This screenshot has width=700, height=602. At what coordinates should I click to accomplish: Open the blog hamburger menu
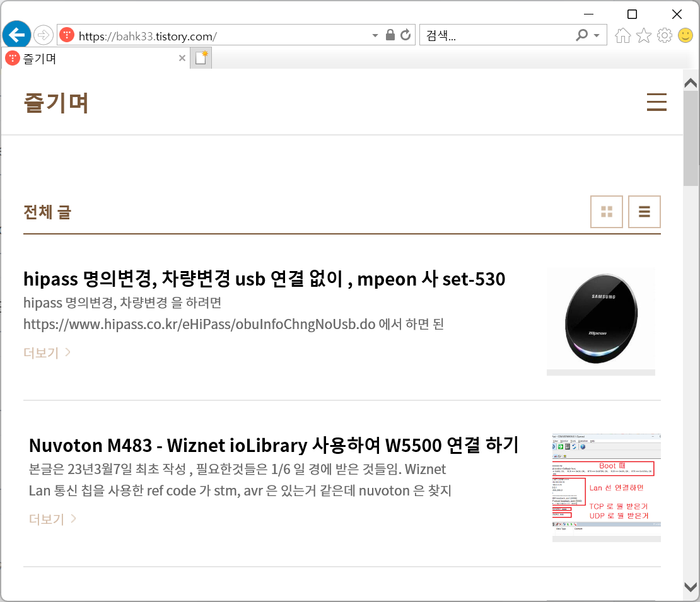tap(656, 101)
